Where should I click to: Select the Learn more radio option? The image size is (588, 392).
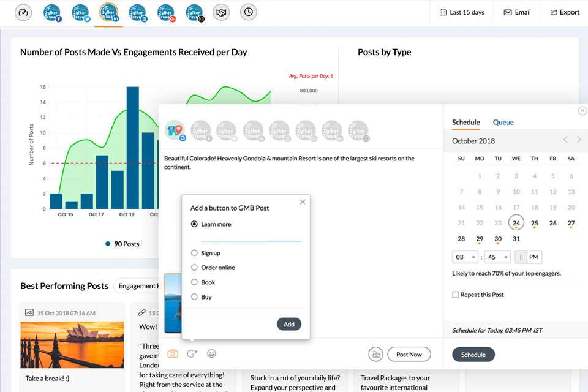[x=194, y=224]
